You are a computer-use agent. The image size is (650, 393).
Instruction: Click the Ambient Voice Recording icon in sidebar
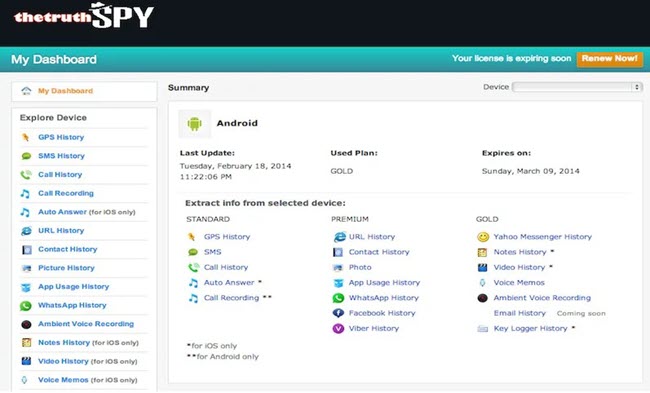(26, 324)
